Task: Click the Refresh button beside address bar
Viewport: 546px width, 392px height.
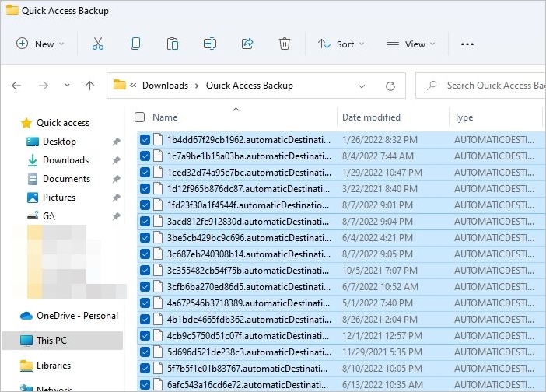Action: pos(390,86)
